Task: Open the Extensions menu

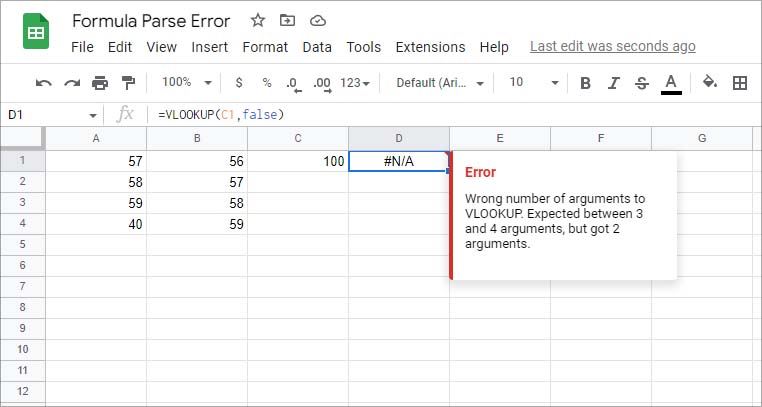Action: pyautogui.click(x=430, y=47)
